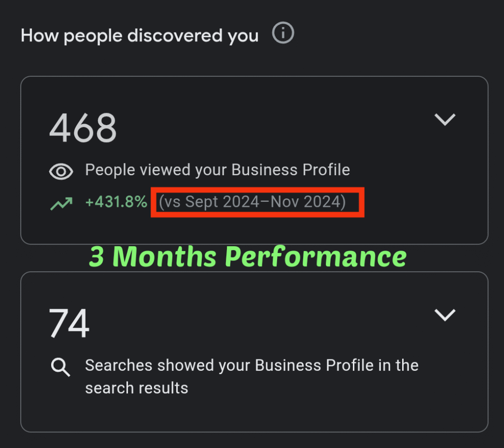
Task: Expand the 74 searches card
Action: tap(445, 315)
